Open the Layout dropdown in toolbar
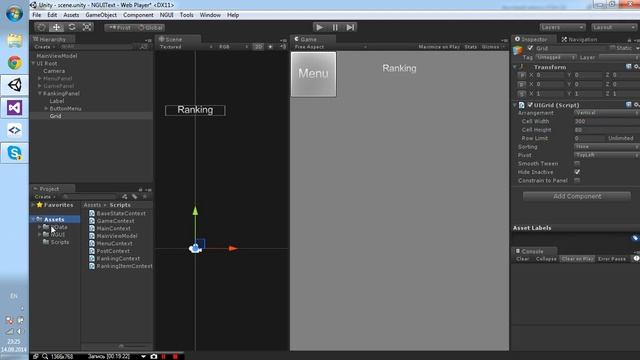Image resolution: width=640 pixels, height=360 pixels. click(613, 27)
